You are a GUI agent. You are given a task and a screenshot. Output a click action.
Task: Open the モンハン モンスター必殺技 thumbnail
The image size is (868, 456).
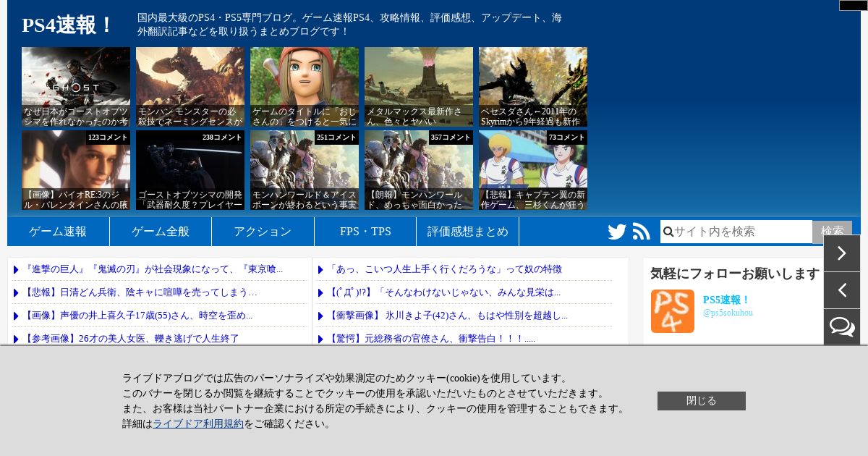pos(190,87)
